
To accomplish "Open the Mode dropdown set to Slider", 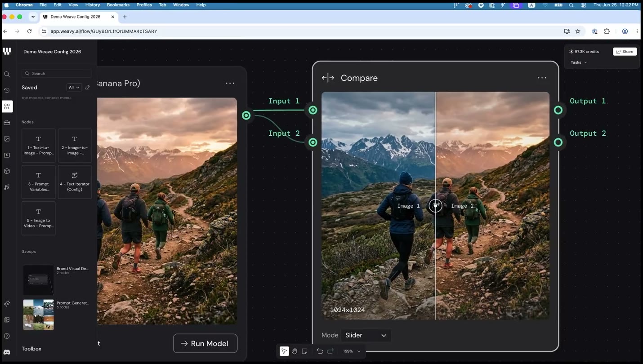I will click(x=366, y=335).
